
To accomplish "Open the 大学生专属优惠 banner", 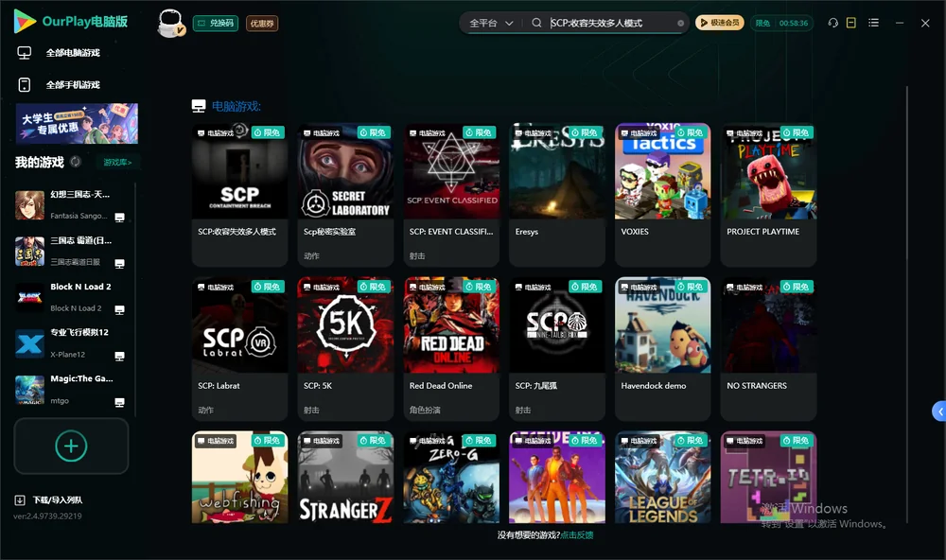I will [x=77, y=124].
